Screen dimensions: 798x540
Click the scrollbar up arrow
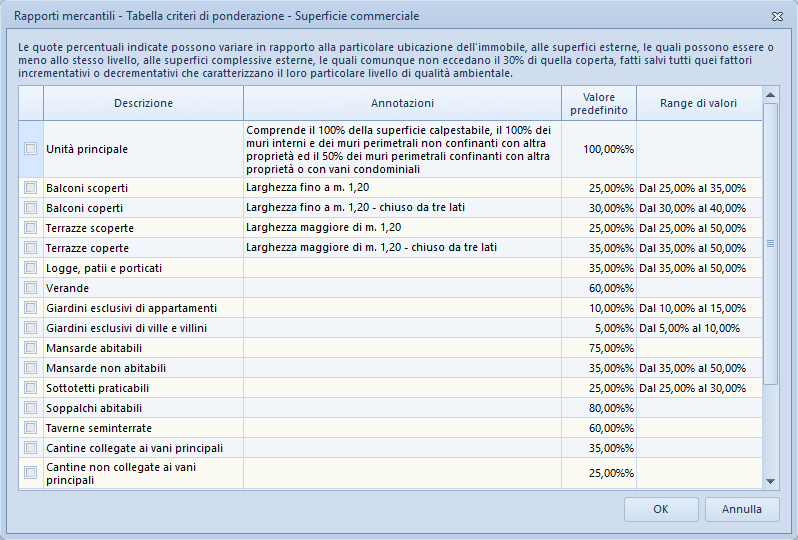point(771,95)
